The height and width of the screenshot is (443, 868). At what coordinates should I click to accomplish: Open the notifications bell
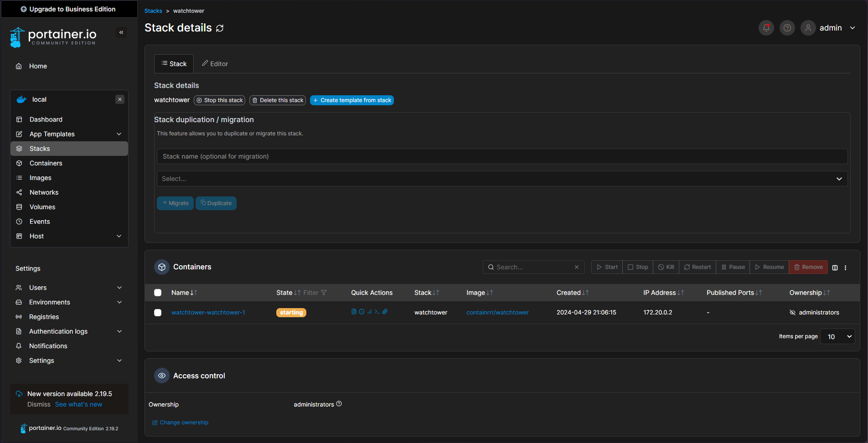point(766,28)
